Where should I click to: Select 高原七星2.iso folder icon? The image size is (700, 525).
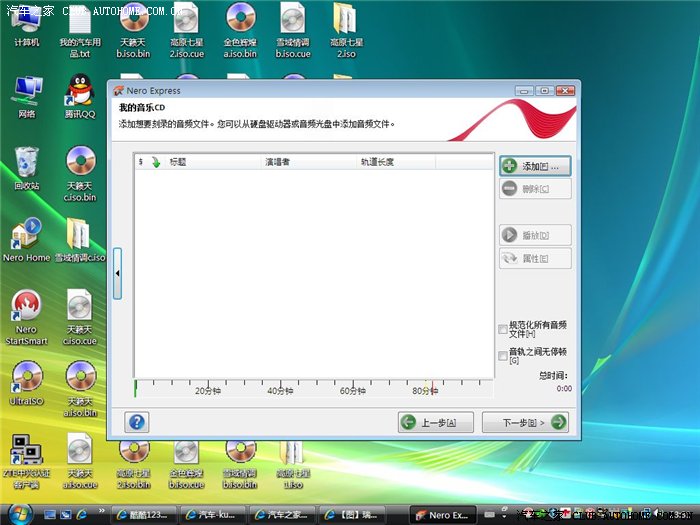346,30
